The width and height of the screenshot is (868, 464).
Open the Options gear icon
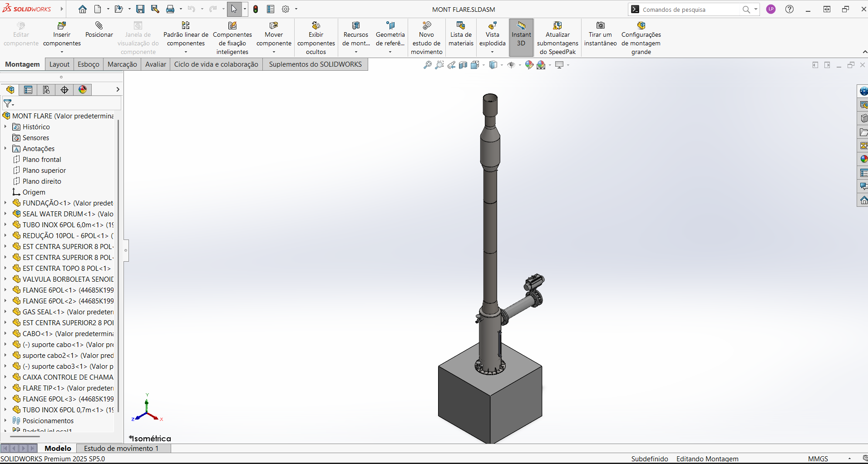286,9
